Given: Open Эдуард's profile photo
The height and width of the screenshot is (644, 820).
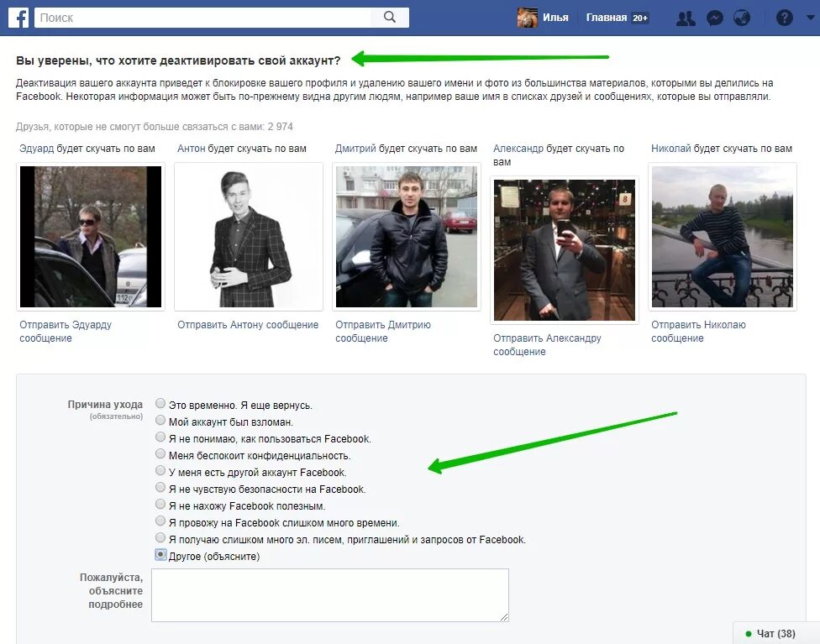Looking at the screenshot, I should 91,237.
